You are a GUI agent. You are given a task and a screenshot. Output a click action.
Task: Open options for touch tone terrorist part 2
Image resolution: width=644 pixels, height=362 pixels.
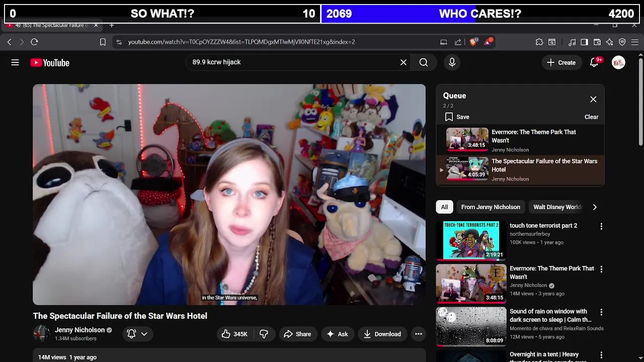(x=601, y=227)
